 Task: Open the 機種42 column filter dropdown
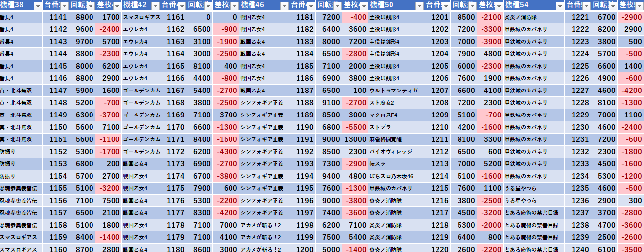tap(155, 6)
